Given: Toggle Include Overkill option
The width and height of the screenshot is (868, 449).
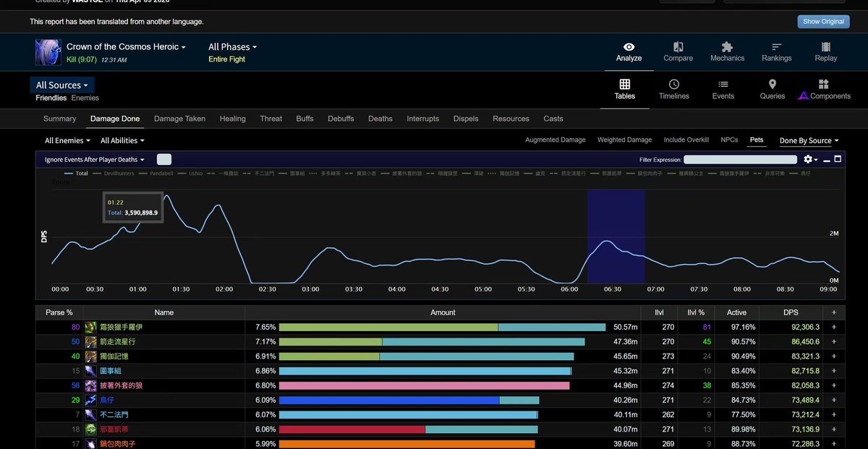Looking at the screenshot, I should 686,140.
